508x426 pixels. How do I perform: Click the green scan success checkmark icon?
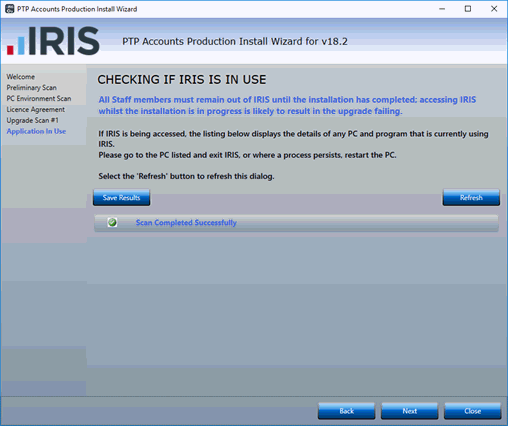click(x=112, y=222)
